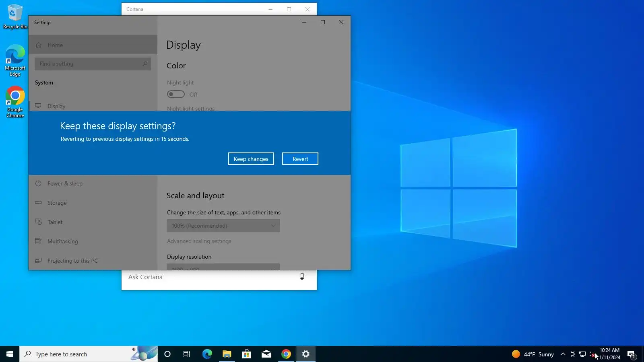Open Microsoft Store from the taskbar
Image resolution: width=644 pixels, height=362 pixels.
(246, 354)
